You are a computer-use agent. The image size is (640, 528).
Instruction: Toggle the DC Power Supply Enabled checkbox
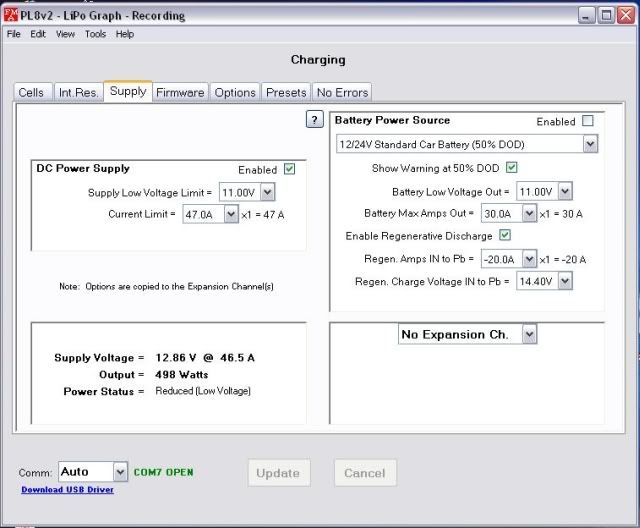click(289, 169)
